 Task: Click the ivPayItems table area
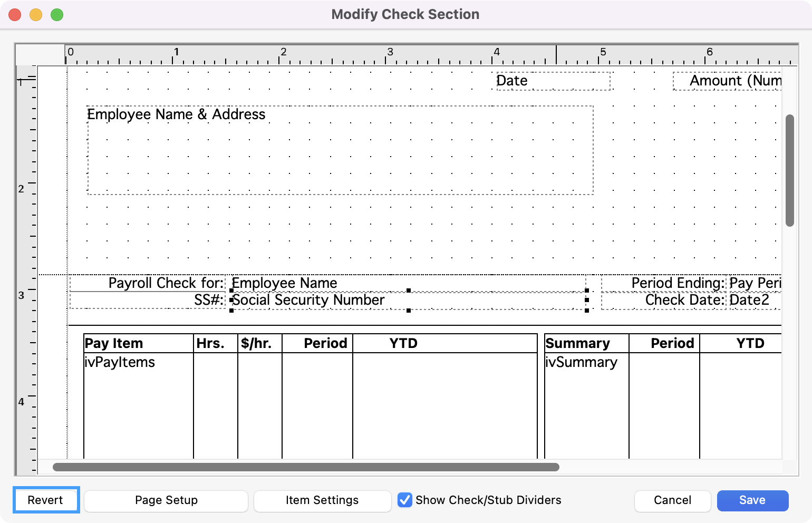point(138,401)
